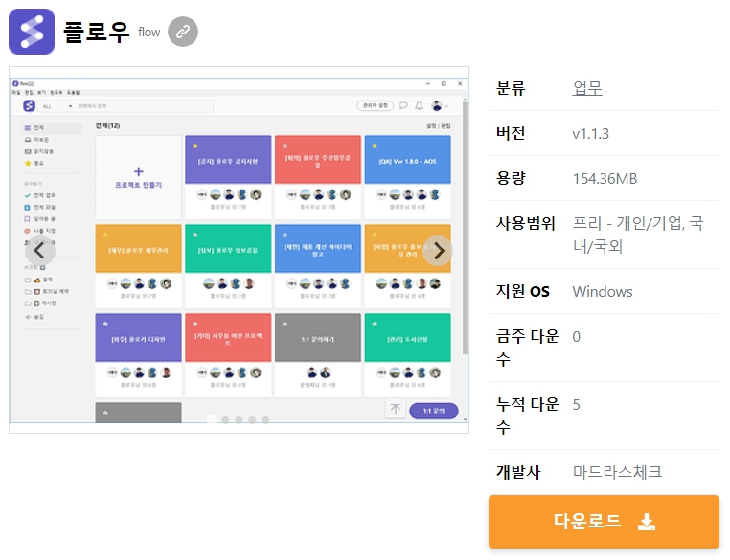Click the 누적 다운수 label
Viewport: 730px width, 560px height.
527,415
